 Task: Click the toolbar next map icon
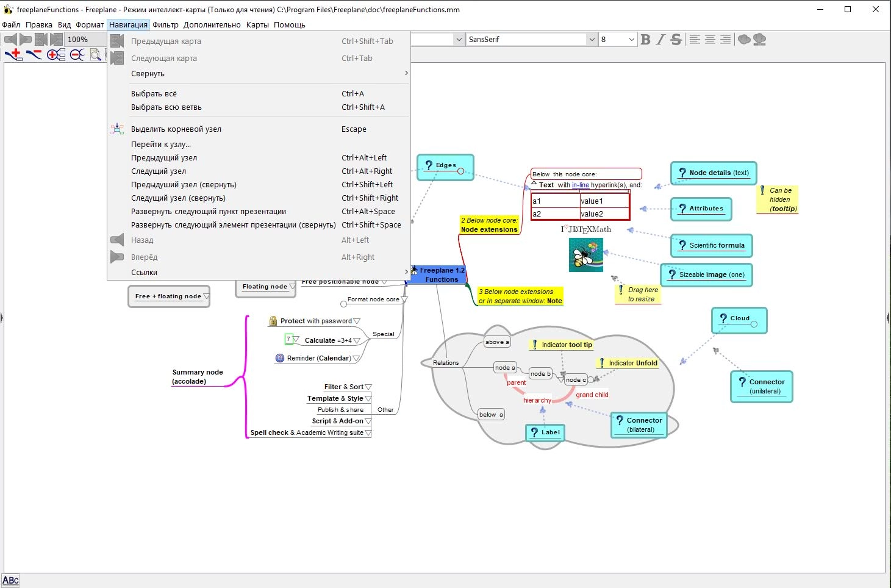click(x=56, y=40)
